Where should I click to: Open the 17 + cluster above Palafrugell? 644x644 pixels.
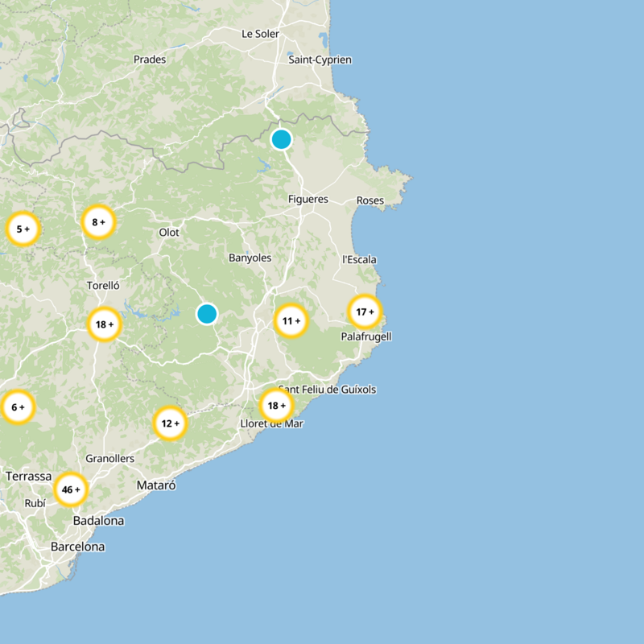tap(365, 312)
